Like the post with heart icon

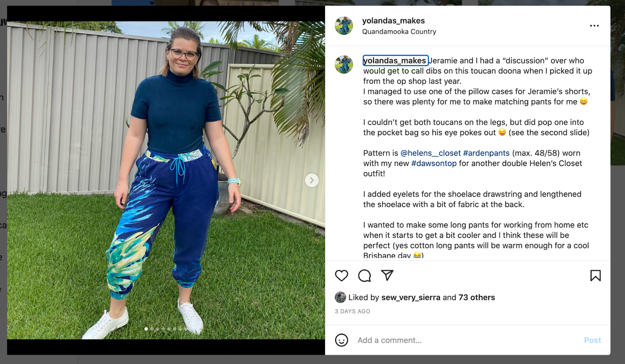[341, 276]
